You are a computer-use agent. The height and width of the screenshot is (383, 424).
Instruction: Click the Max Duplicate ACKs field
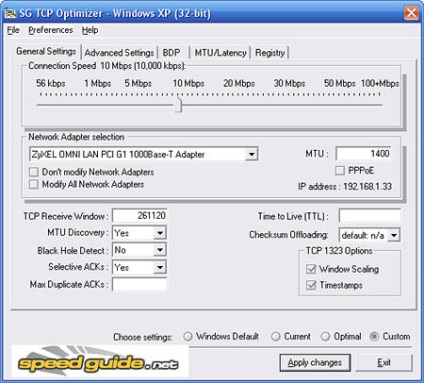point(140,284)
